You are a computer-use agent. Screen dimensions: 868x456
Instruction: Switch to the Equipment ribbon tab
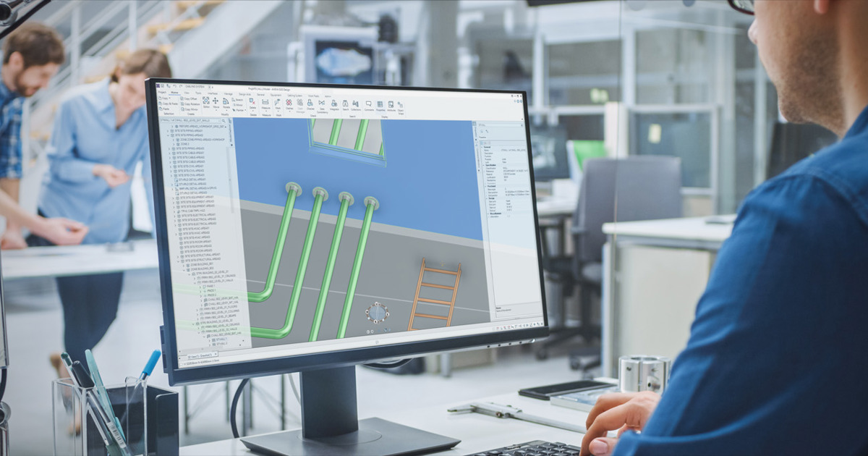276,95
